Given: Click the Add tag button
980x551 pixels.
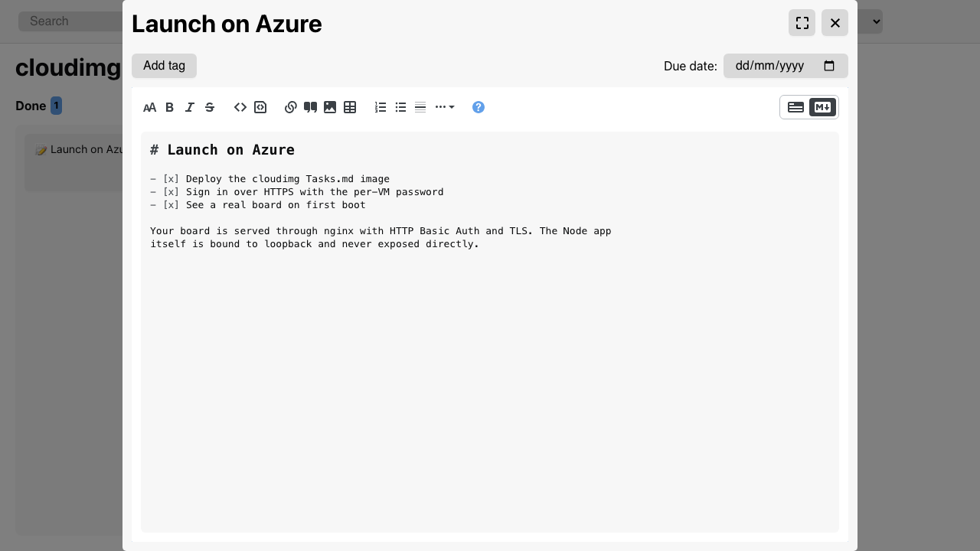Looking at the screenshot, I should tap(164, 66).
